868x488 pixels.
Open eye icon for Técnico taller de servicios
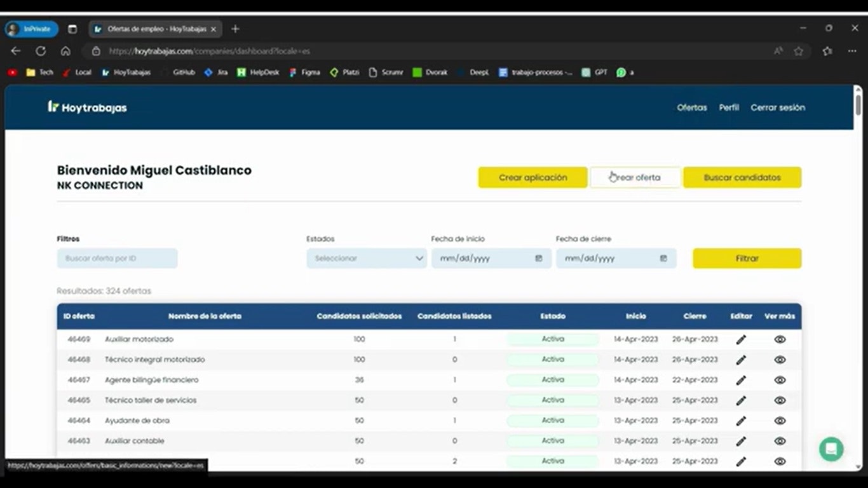pos(780,400)
